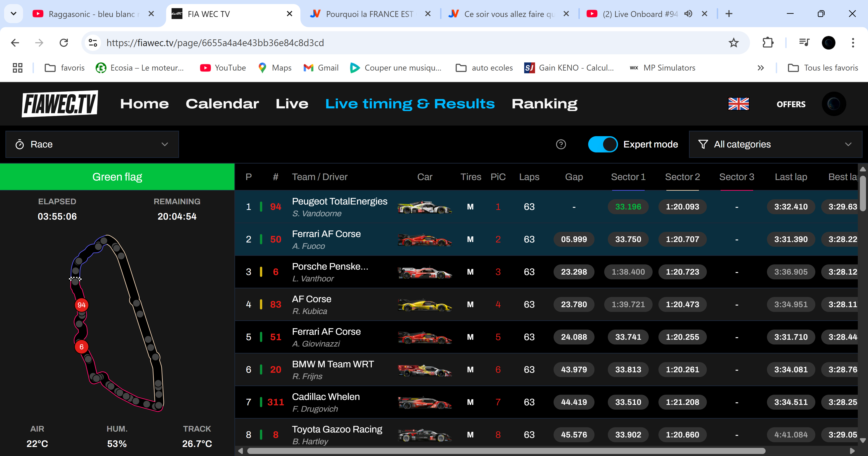This screenshot has width=868, height=456.
Task: Click the Green flag status banner
Action: 117,177
